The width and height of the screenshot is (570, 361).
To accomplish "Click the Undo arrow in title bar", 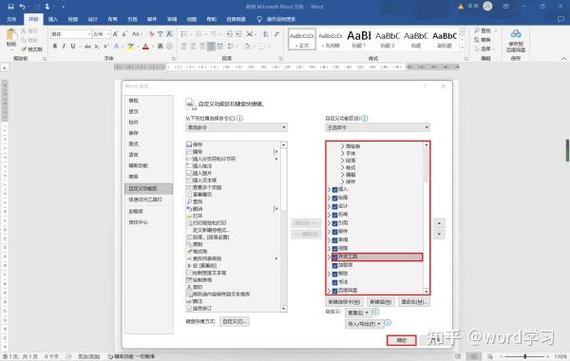I will [22, 7].
